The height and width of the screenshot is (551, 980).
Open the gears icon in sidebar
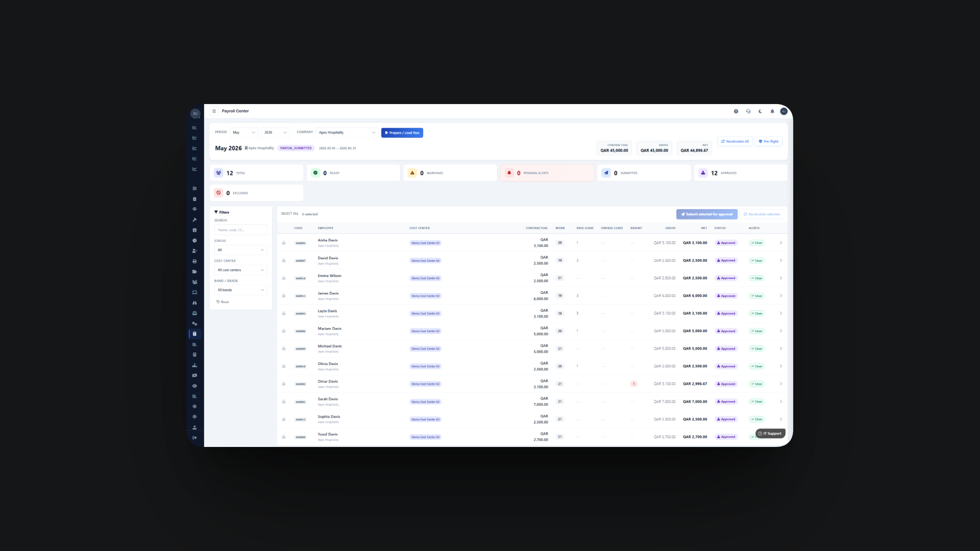point(194,323)
